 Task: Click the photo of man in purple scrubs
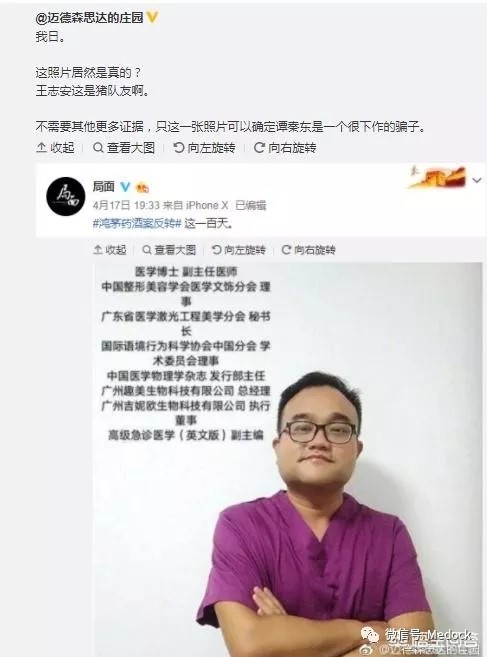click(x=288, y=460)
